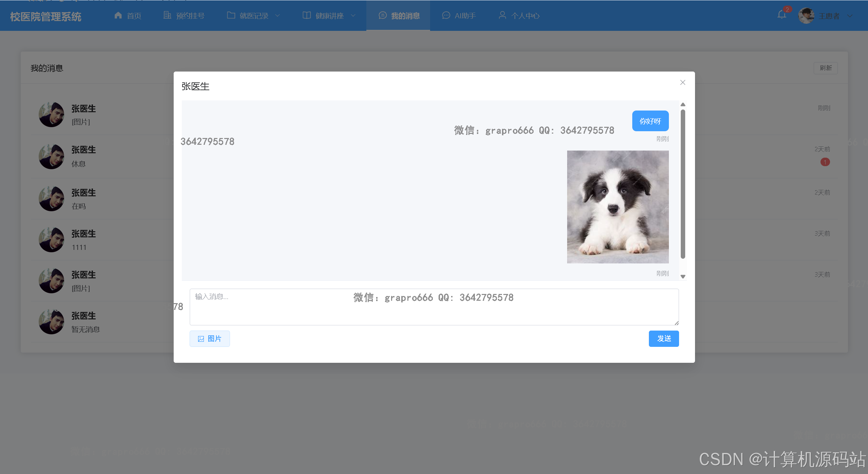Screen dimensions: 868x474
Task: Click the 刷新 refresh button
Action: click(826, 68)
